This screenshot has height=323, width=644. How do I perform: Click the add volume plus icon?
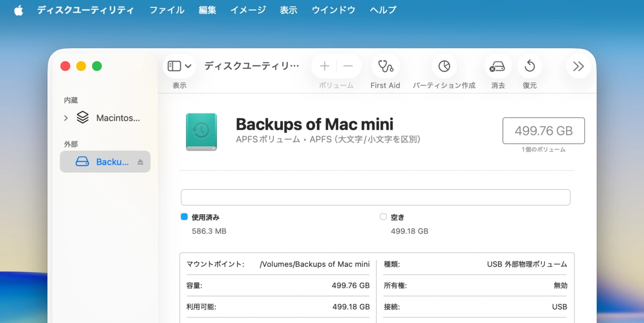pyautogui.click(x=324, y=66)
